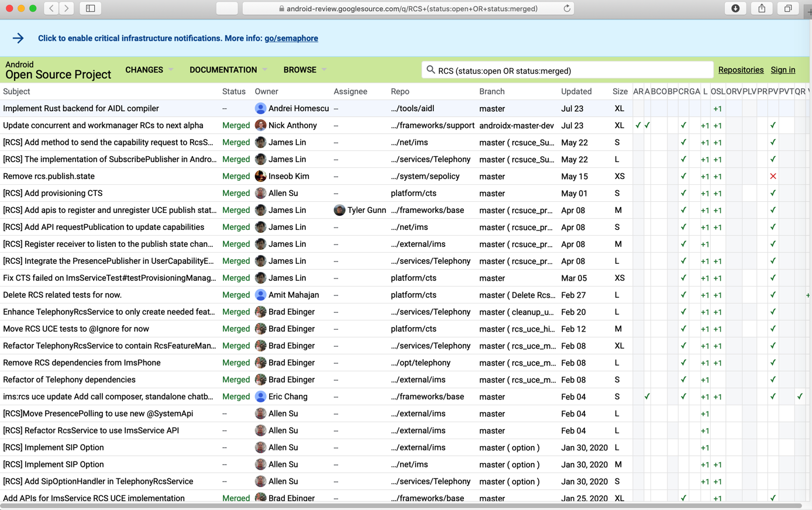Click the Owner column header
The height and width of the screenshot is (510, 812).
tap(266, 91)
